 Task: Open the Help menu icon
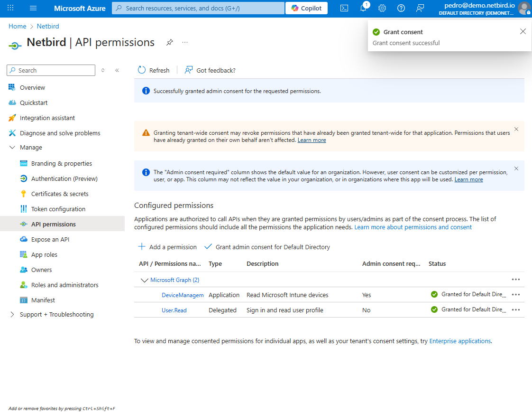pos(401,8)
